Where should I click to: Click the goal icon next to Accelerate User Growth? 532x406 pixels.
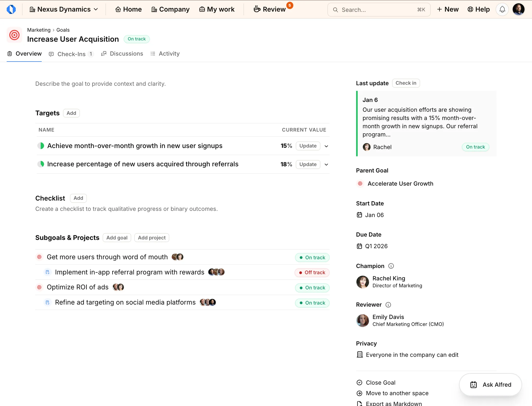pos(360,183)
